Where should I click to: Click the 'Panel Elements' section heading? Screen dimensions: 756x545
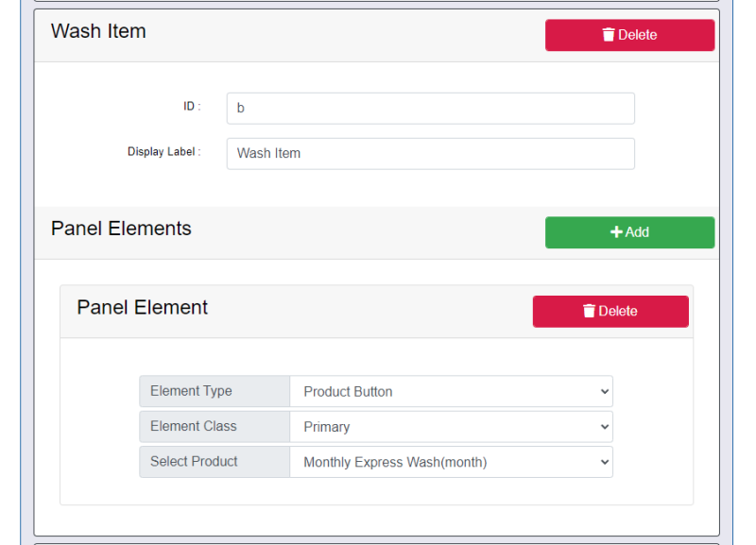(x=121, y=229)
